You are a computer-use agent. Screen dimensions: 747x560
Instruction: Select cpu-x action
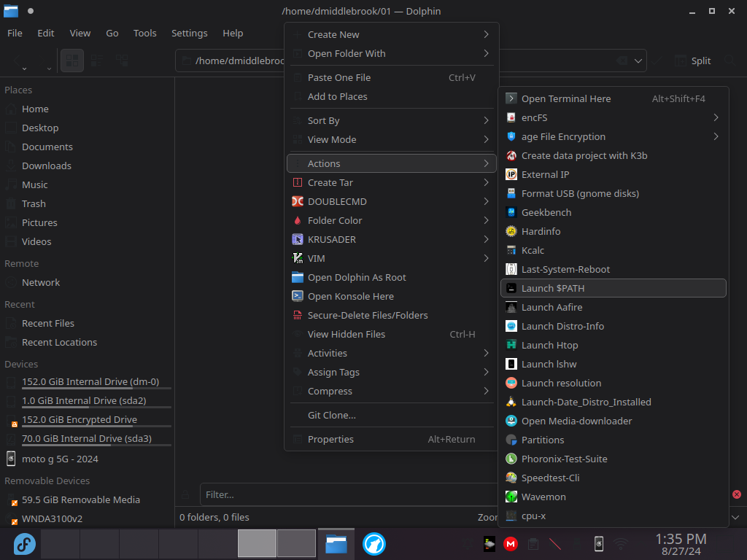point(613,516)
